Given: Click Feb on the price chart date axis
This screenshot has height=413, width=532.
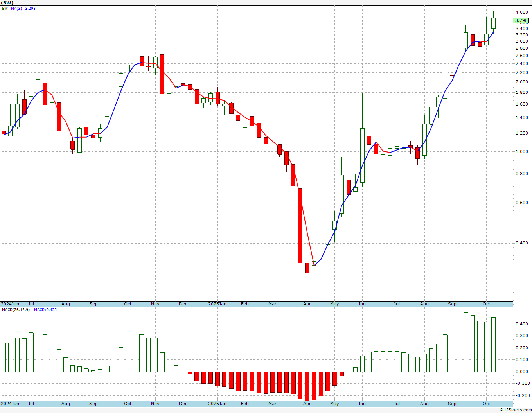Looking at the screenshot, I should tap(245, 304).
